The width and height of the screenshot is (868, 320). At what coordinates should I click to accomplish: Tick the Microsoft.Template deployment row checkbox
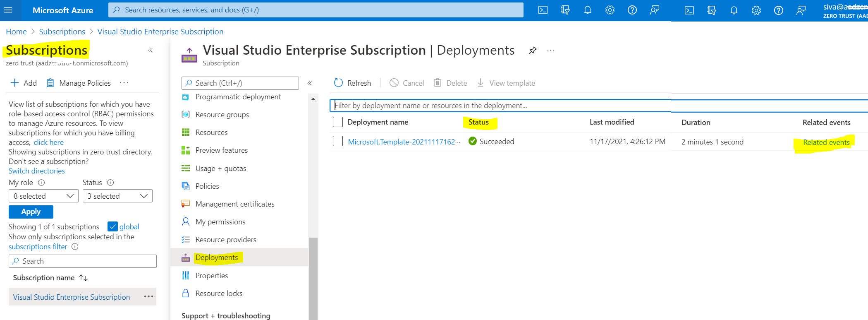338,142
